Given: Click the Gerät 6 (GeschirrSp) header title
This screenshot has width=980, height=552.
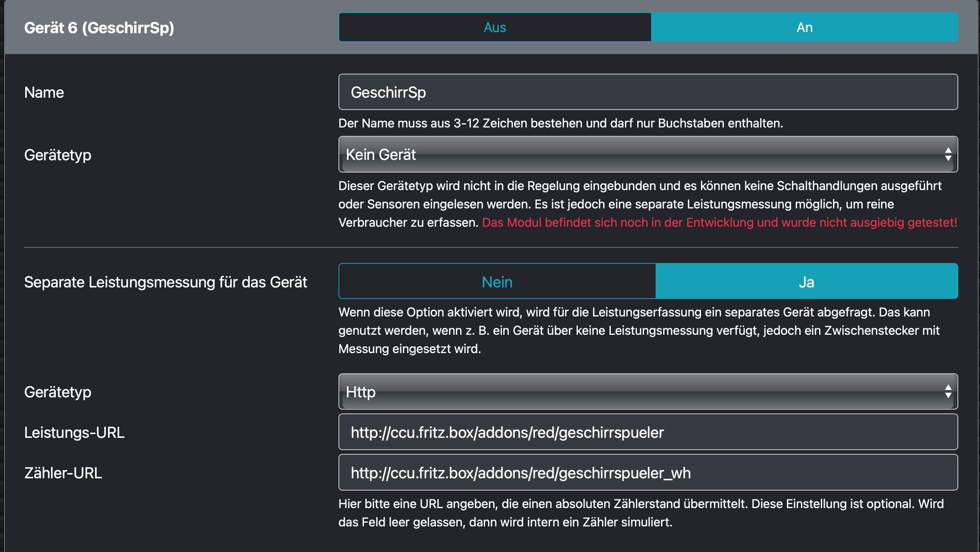Looking at the screenshot, I should click(99, 28).
